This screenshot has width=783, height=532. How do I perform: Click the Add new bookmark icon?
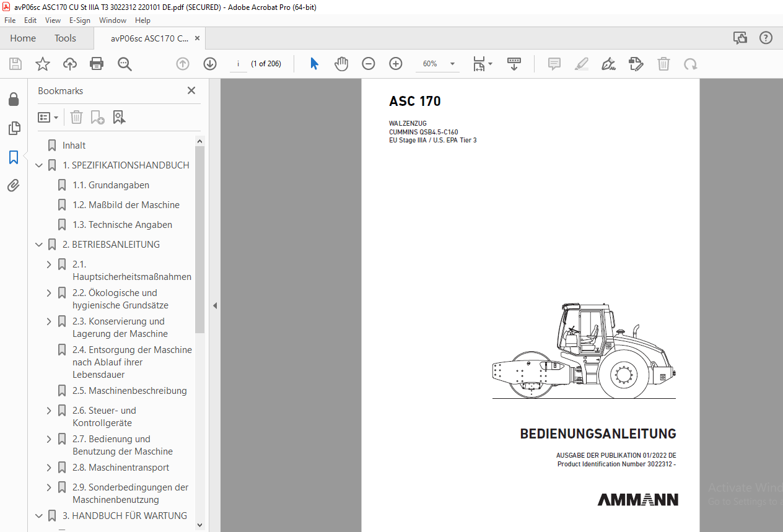tap(97, 117)
